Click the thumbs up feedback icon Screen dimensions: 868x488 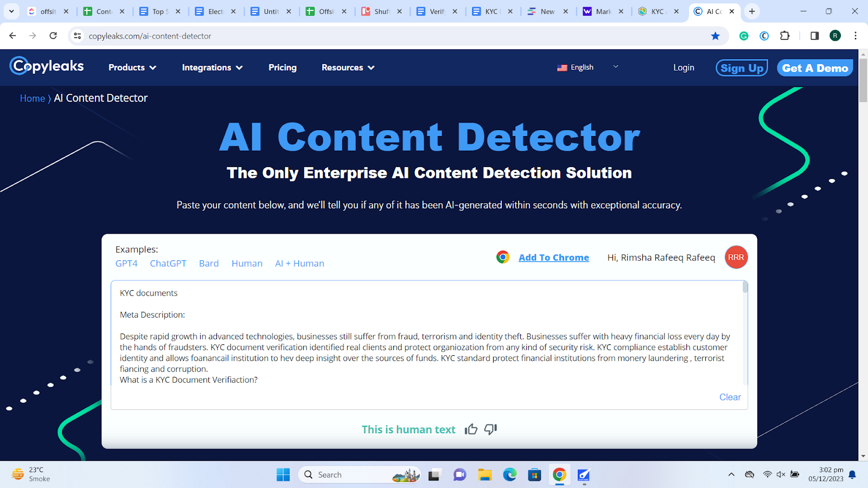click(471, 429)
